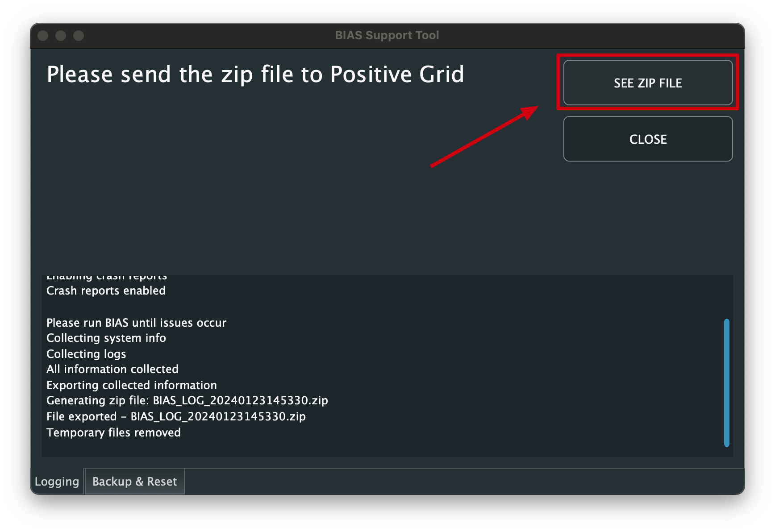Click the blue log scrollbar thumb

tap(726, 382)
